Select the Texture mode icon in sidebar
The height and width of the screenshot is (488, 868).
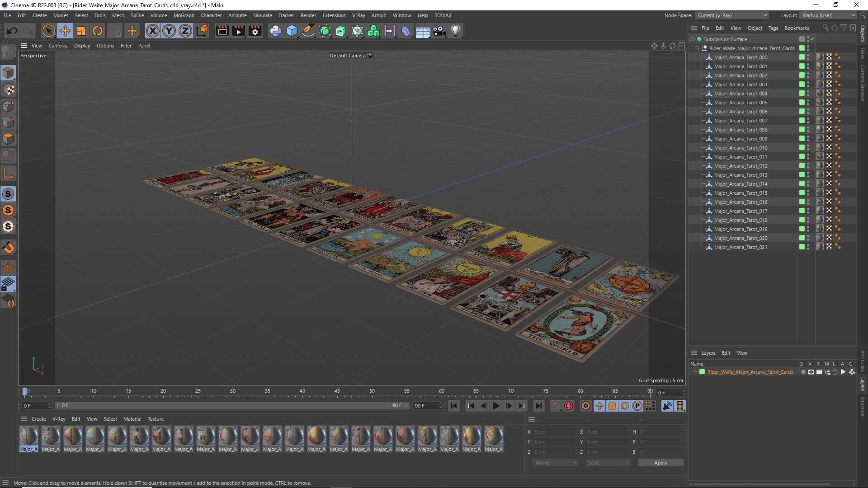(8, 89)
